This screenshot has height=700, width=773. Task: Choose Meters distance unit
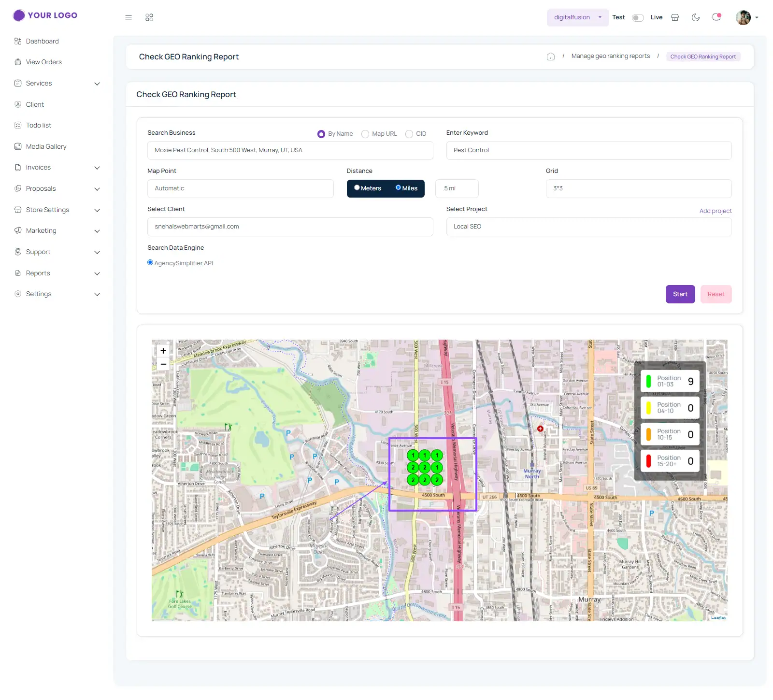[357, 187]
